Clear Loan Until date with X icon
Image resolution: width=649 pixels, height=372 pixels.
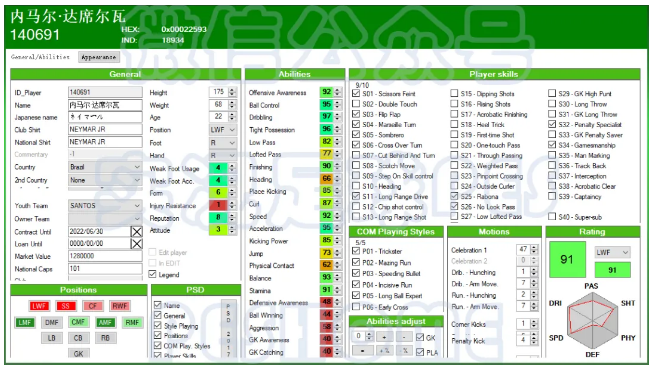point(137,244)
